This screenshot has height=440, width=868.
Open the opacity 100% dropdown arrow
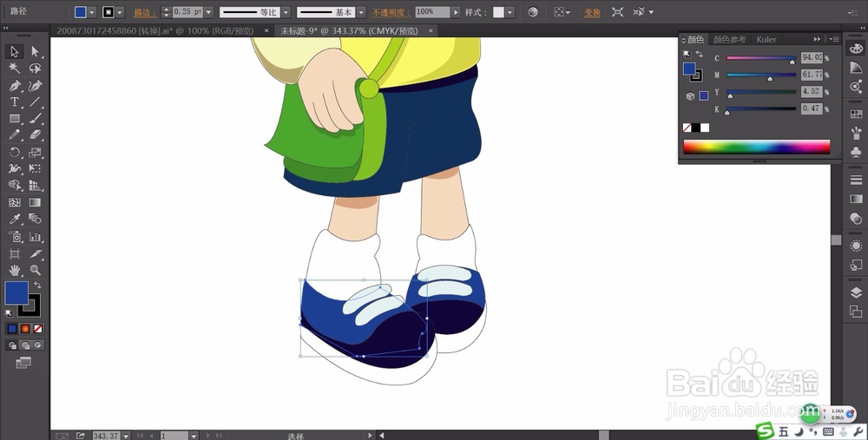456,11
